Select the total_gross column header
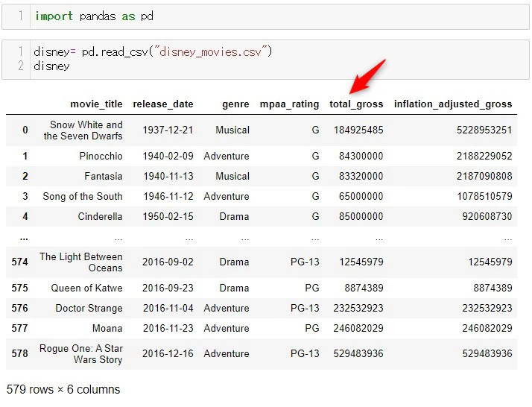532x407 pixels. pyautogui.click(x=356, y=104)
